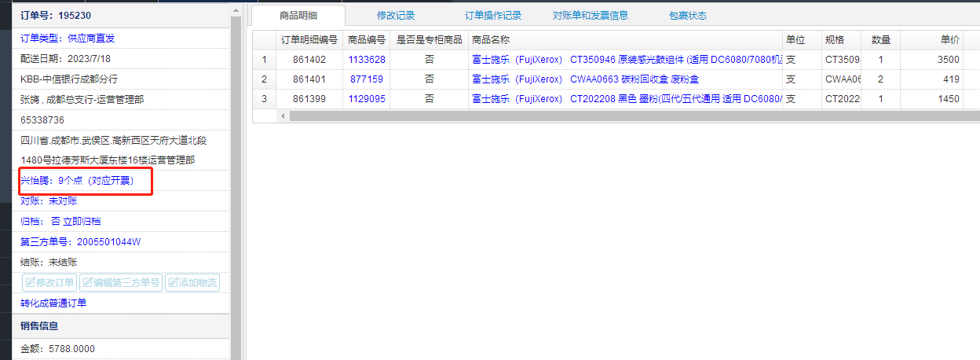The width and height of the screenshot is (980, 360).
Task: Open product name CWAA0663 碳粉回收盒
Action: [x=585, y=79]
